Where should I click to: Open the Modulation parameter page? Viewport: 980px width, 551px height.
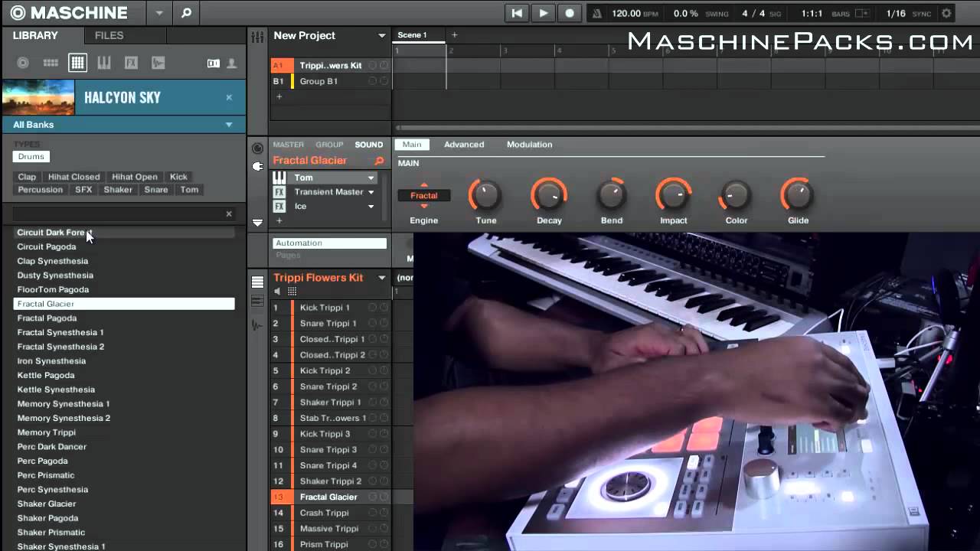tap(529, 145)
